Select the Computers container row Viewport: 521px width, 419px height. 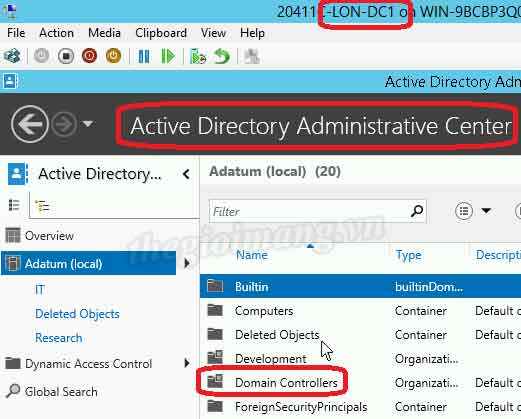coord(360,311)
